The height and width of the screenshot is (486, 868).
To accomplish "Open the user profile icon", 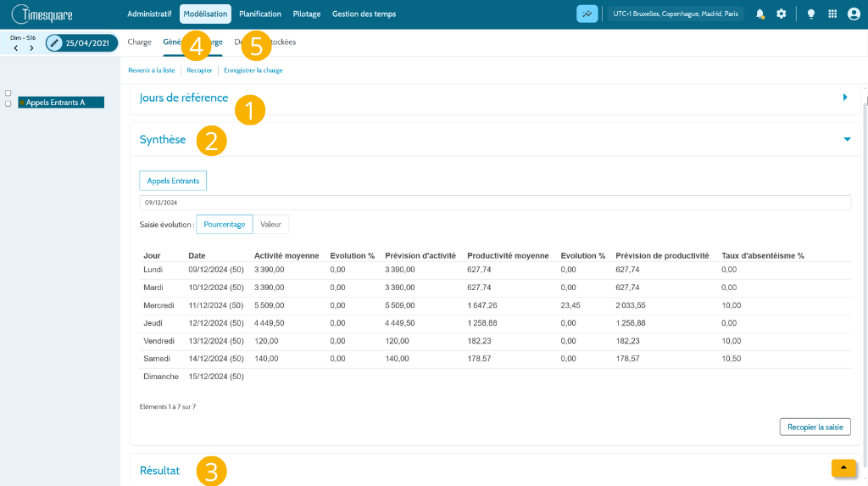I will (x=854, y=14).
